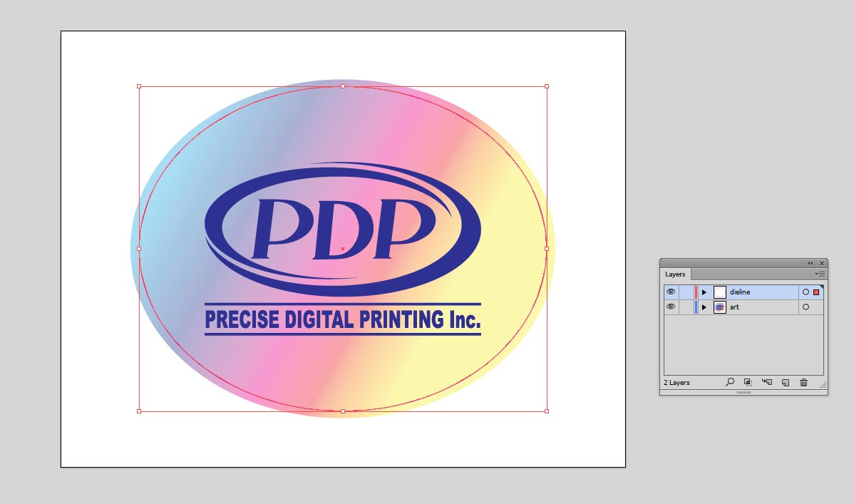Click 'PRECISE DIGITAL PRINTING Inc.' text on artboard
The width and height of the screenshot is (854, 504).
343,319
